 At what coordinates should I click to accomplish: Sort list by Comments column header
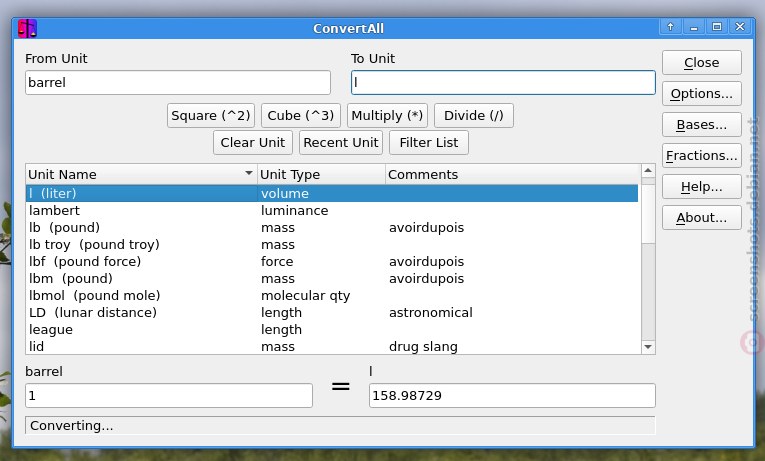click(x=512, y=175)
